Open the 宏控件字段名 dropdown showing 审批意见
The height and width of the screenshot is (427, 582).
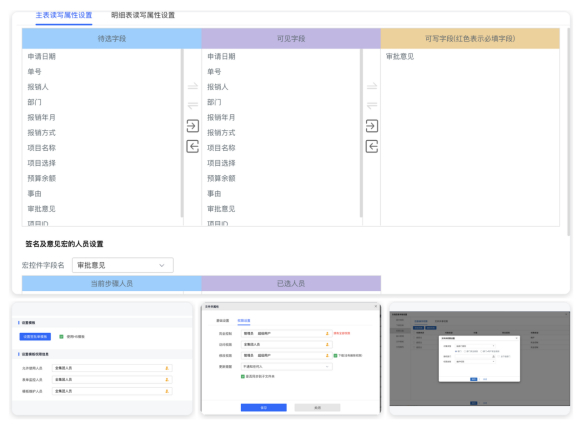pyautogui.click(x=123, y=265)
